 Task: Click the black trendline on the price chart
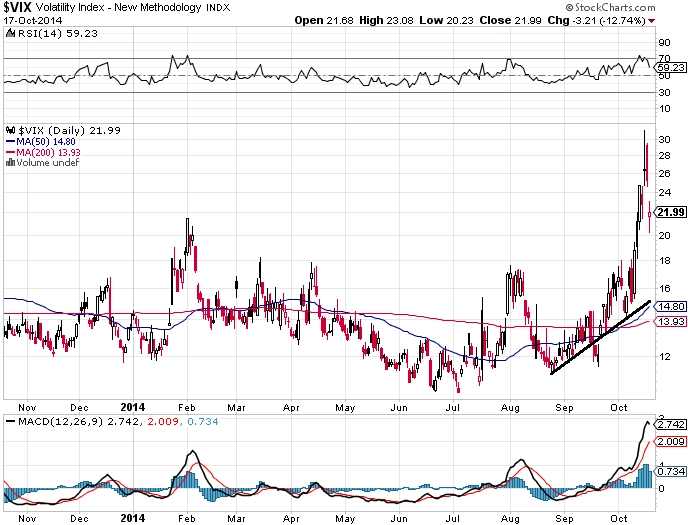(x=600, y=337)
